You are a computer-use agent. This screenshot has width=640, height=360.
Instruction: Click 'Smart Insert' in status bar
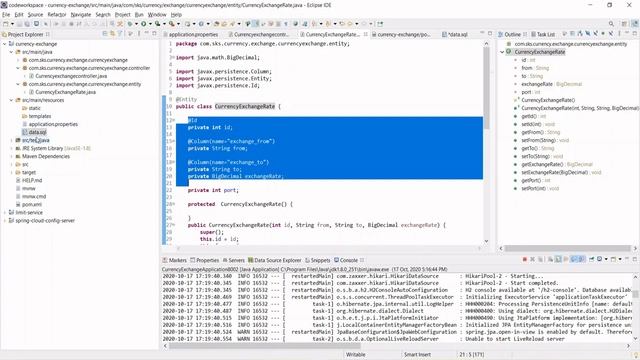point(417,355)
